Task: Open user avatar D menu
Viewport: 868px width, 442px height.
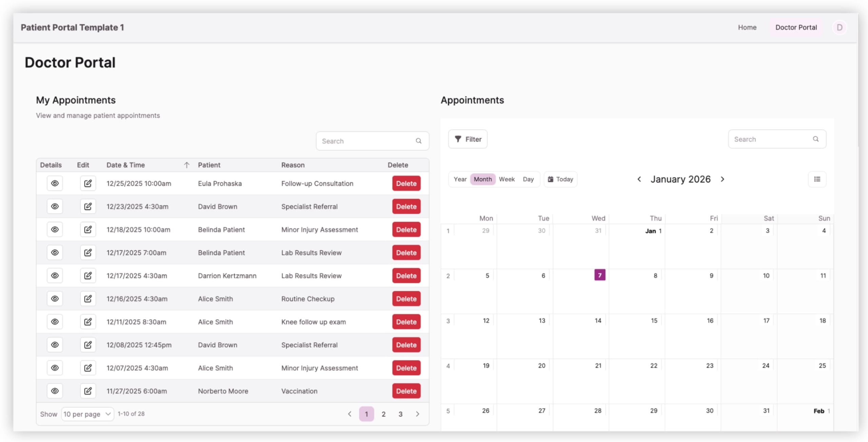Action: 839,27
